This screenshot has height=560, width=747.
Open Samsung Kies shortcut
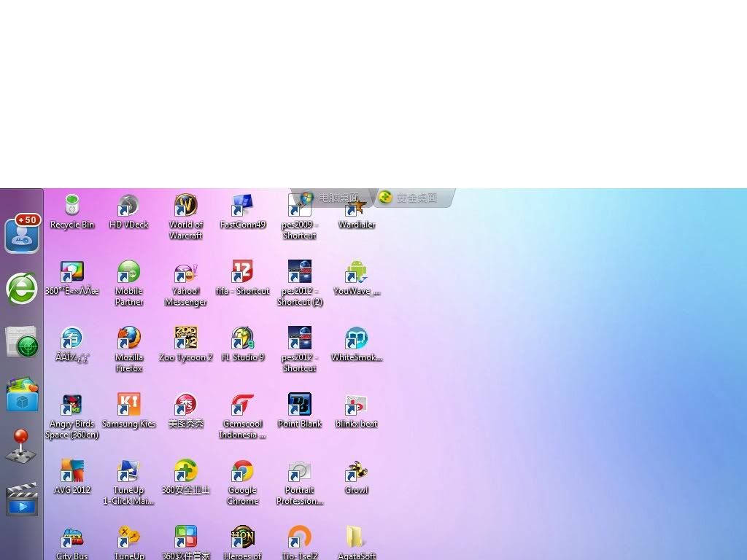tap(128, 405)
